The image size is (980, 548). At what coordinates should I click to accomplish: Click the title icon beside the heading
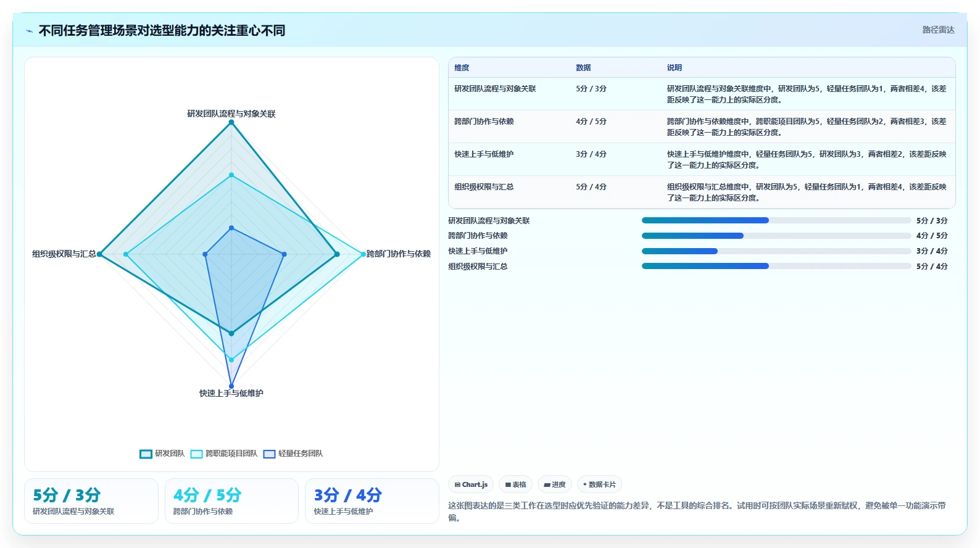tap(29, 31)
